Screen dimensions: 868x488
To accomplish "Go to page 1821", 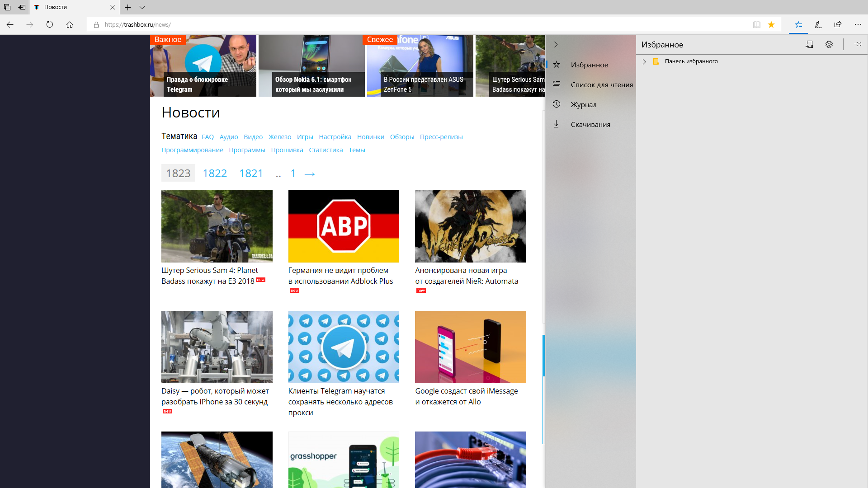I will pyautogui.click(x=251, y=173).
